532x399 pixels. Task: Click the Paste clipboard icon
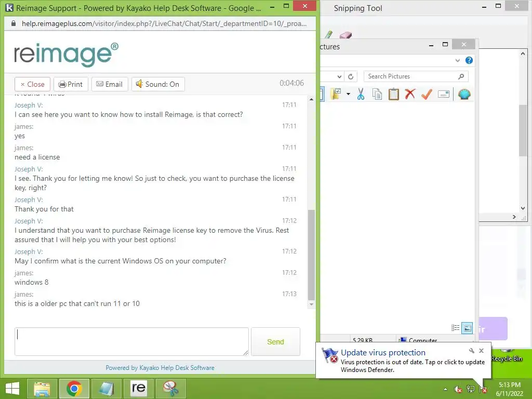tap(394, 94)
